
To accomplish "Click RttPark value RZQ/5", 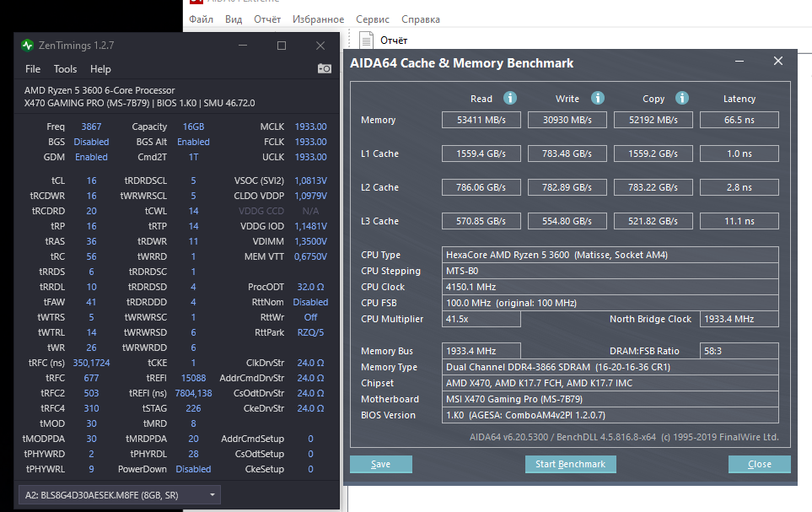I will point(310,332).
